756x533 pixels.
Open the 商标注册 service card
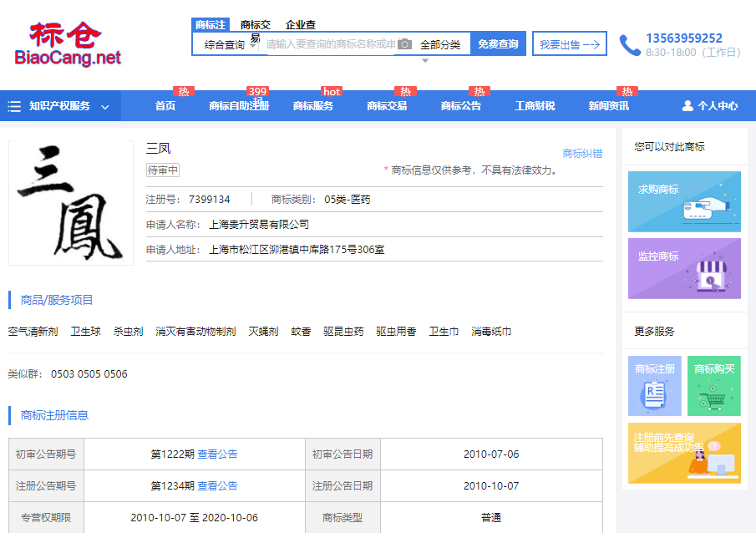655,386
